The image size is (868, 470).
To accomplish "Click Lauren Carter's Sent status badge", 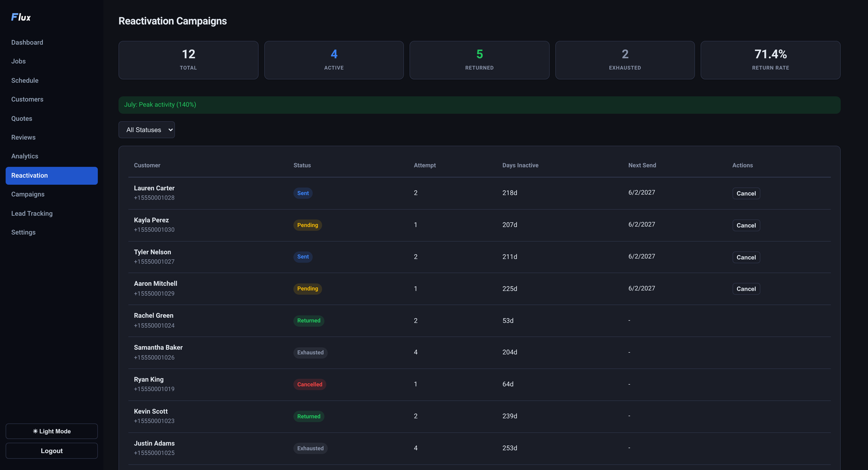I will [x=303, y=194].
